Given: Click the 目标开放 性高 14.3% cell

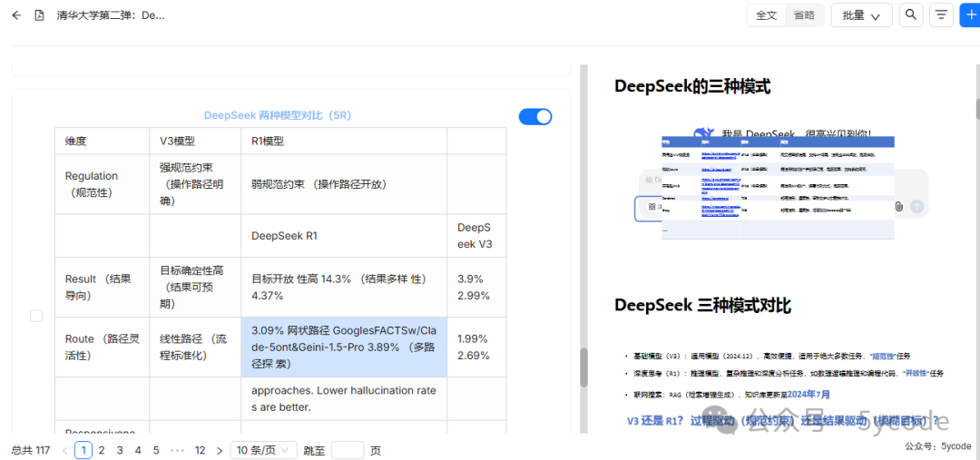Looking at the screenshot, I should point(344,287).
